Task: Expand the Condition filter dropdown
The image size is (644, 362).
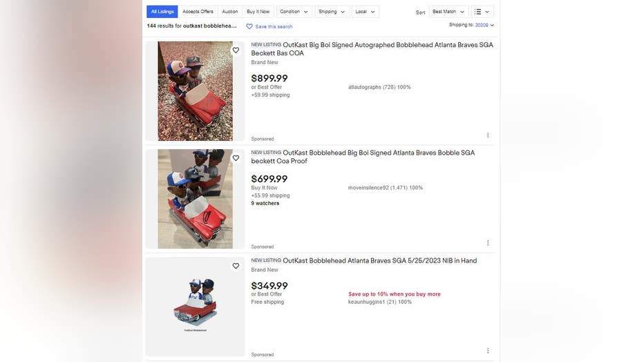Action: [294, 12]
